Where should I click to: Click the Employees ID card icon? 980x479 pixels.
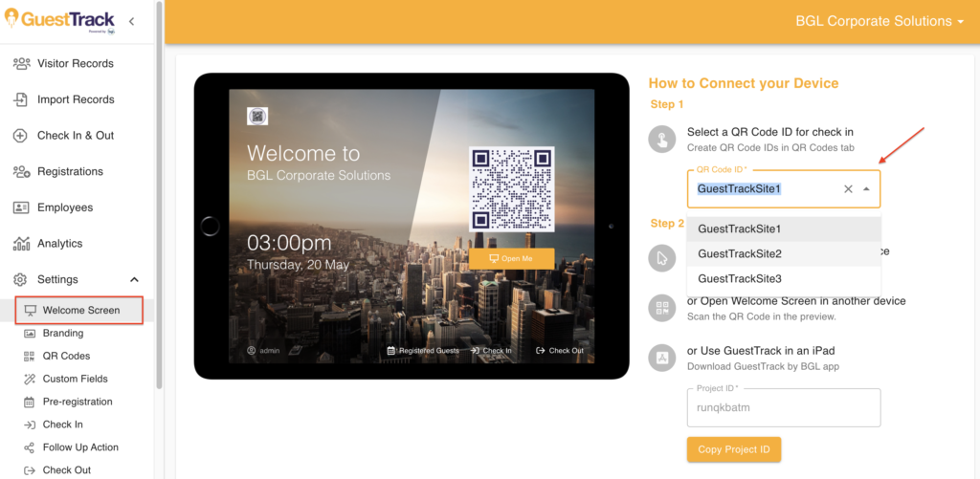tap(20, 207)
